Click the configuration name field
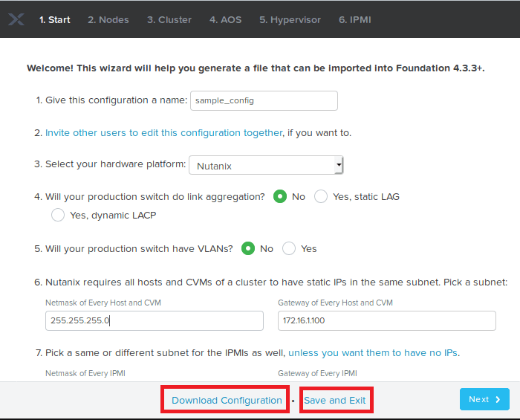This screenshot has height=420, width=520. tap(264, 100)
